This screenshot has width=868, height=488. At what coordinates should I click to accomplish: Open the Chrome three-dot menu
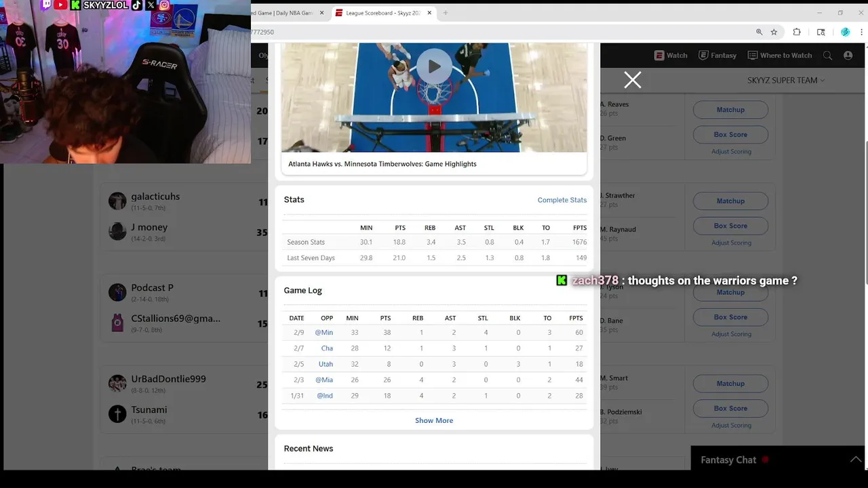pyautogui.click(x=860, y=32)
